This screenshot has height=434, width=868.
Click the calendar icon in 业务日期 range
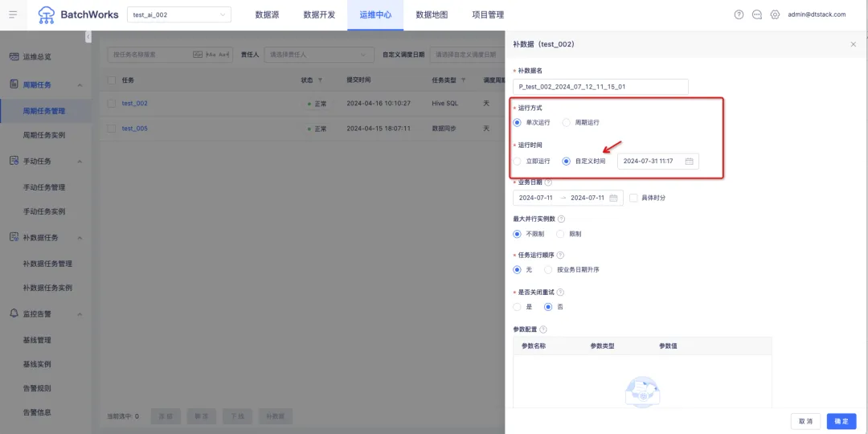613,198
